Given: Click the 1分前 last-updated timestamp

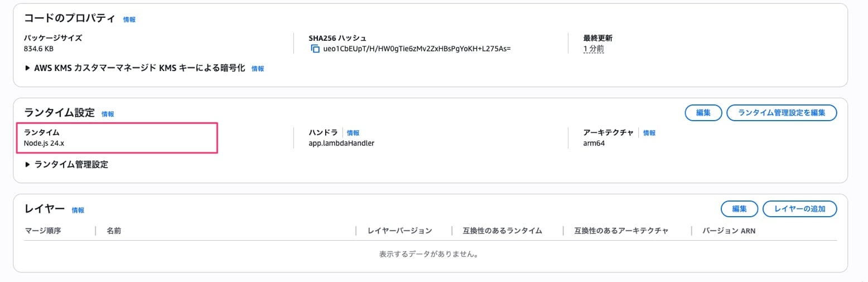Looking at the screenshot, I should (594, 49).
